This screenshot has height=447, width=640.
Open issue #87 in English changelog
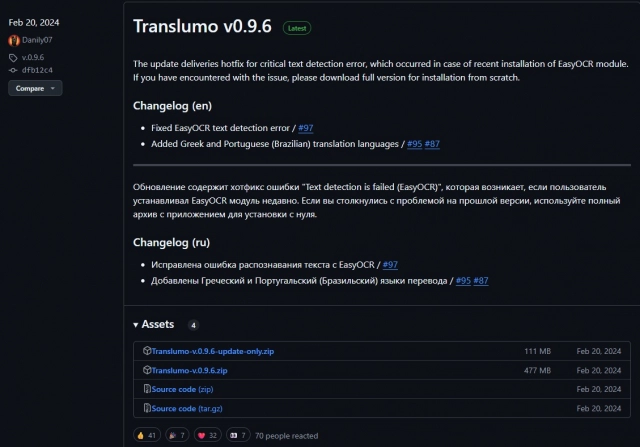click(432, 144)
